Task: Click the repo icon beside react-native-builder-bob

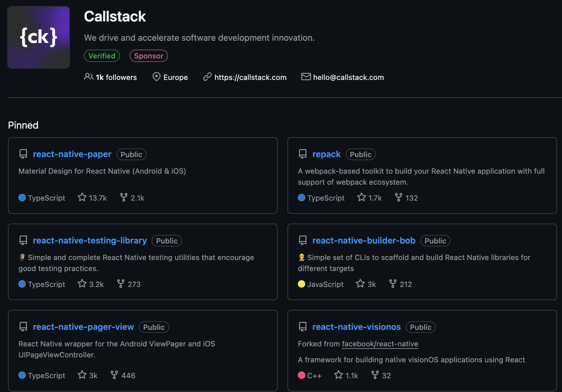Action: coord(303,240)
